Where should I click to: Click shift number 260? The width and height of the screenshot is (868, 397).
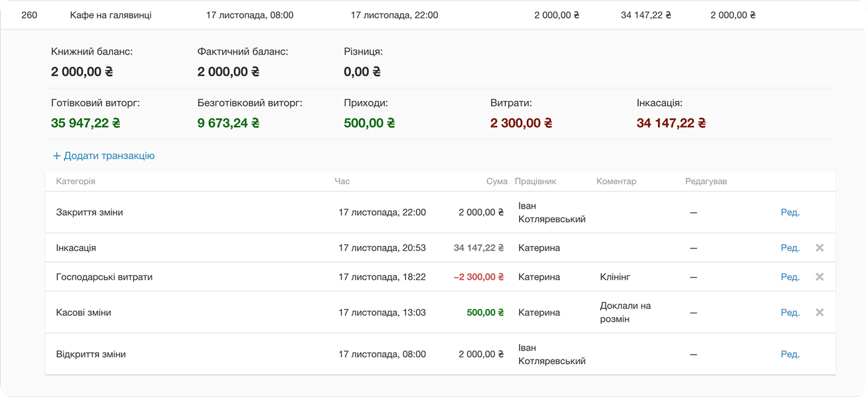pos(29,15)
